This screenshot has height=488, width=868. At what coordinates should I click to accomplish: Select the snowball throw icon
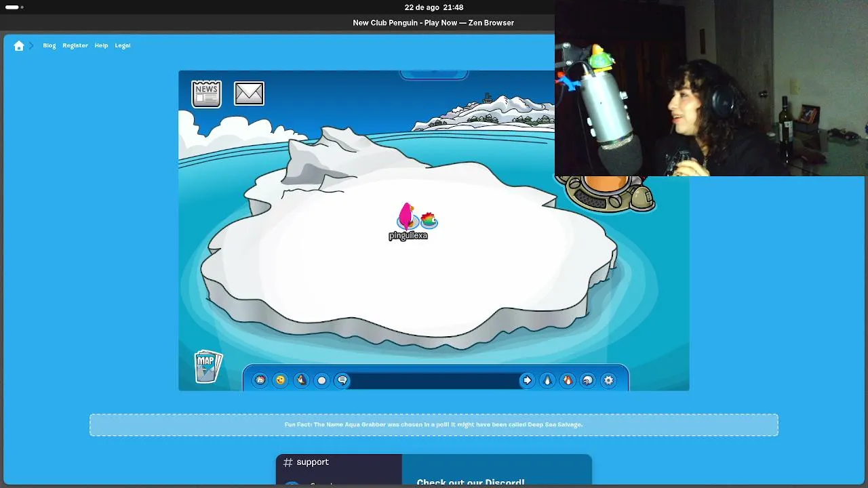coord(322,380)
